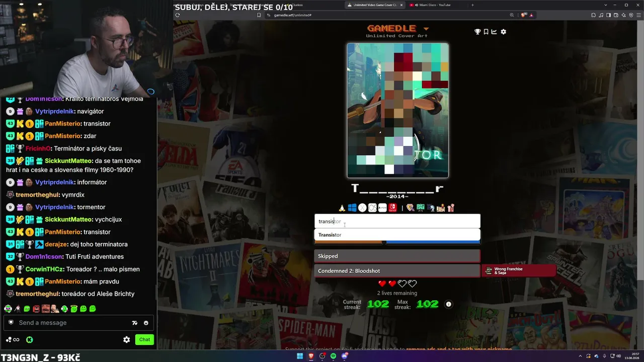
Task: Click the Wrong Franchise & Saga hint tag
Action: (519, 271)
